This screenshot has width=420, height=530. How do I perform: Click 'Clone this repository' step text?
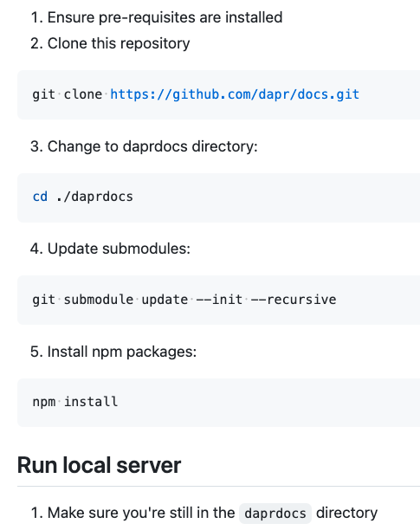coord(119,43)
